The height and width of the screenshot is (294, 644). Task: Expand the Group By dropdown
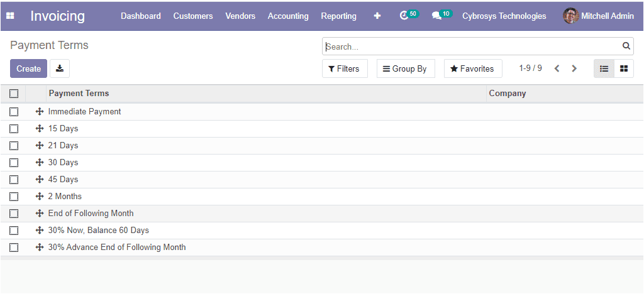point(406,68)
